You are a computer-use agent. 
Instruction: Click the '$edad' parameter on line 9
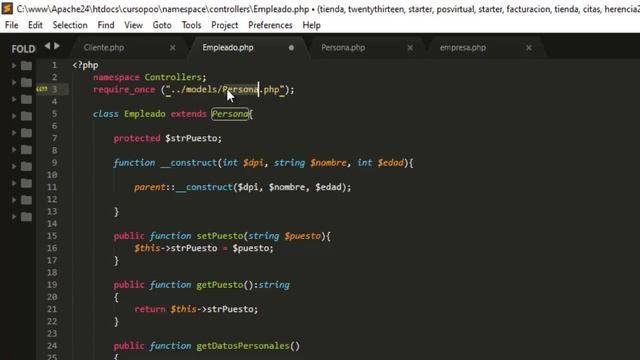click(x=391, y=163)
